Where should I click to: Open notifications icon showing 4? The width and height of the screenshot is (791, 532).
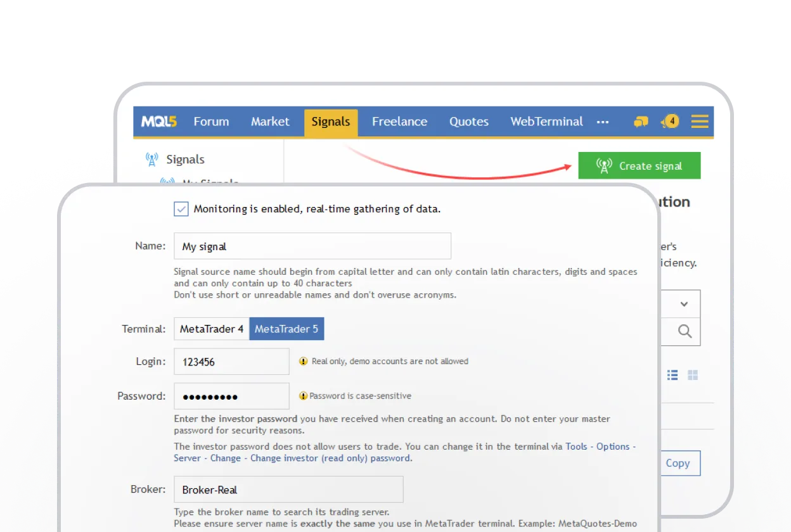click(671, 121)
